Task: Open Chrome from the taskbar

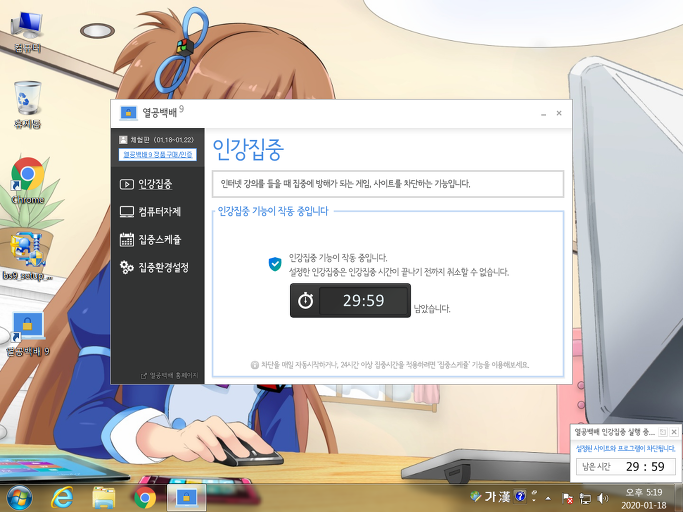Action: pos(145,498)
